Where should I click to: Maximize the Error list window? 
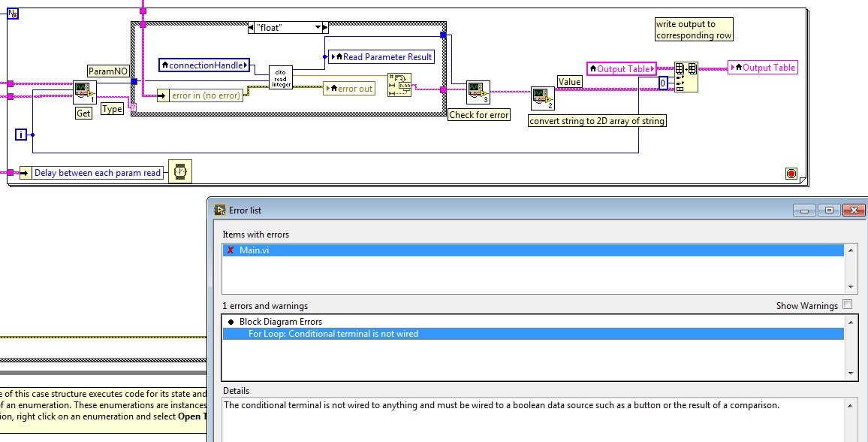click(829, 210)
